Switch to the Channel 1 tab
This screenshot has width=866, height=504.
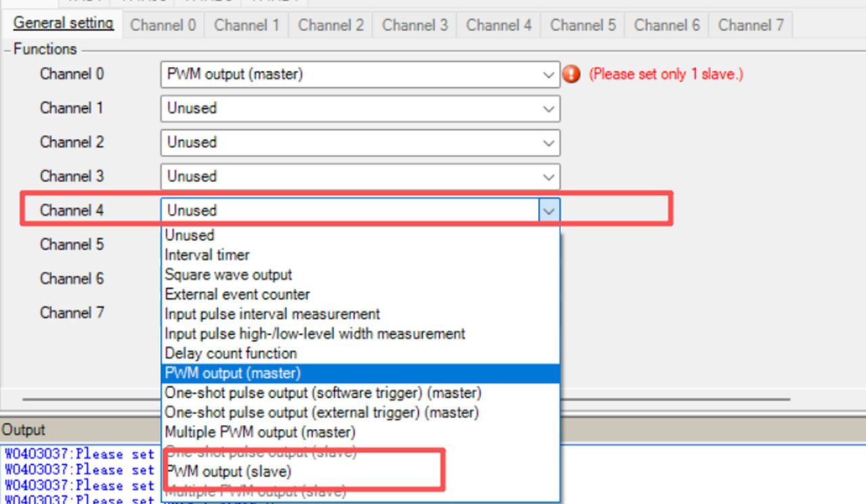247,25
